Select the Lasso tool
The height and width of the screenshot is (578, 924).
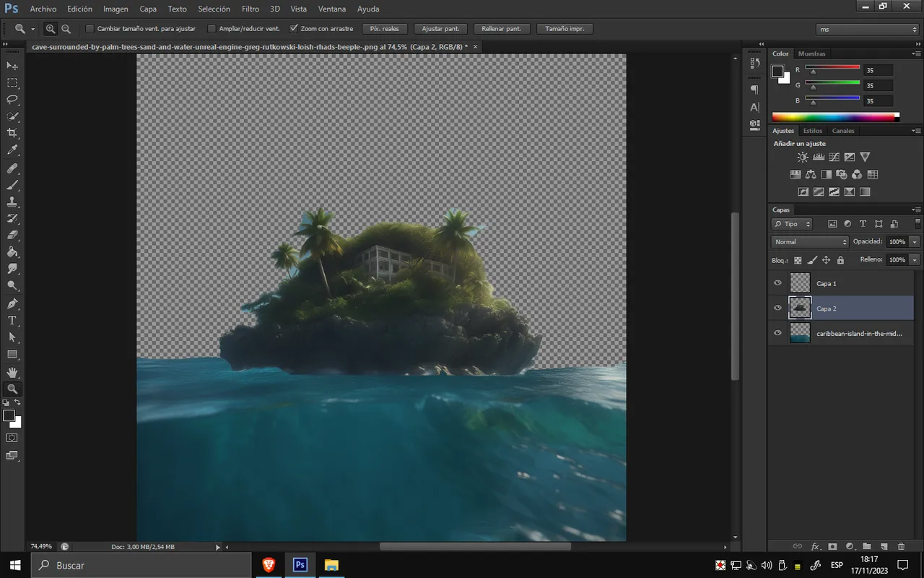12,100
